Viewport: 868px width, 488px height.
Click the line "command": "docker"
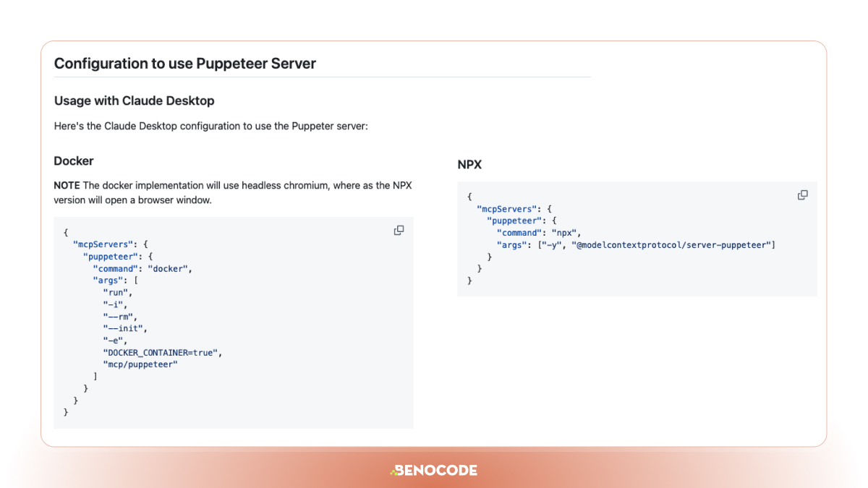[143, 269]
